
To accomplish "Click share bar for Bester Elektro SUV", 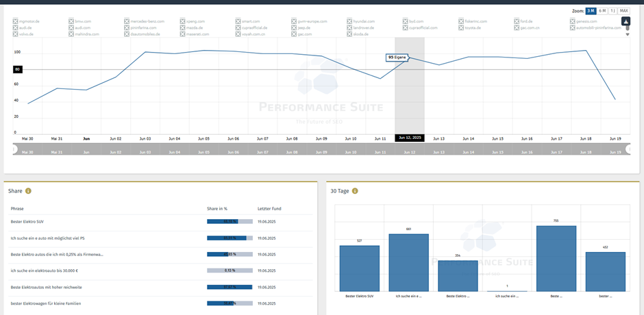I will coord(230,222).
